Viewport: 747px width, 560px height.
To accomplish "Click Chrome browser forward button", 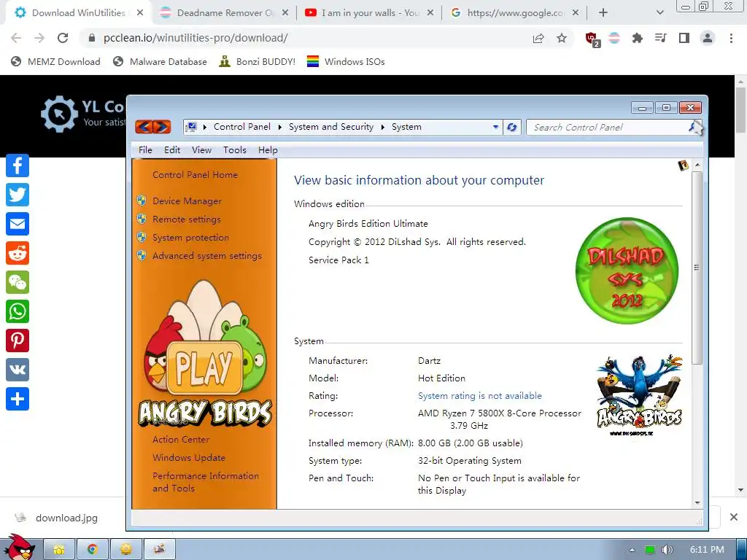I will coord(39,38).
